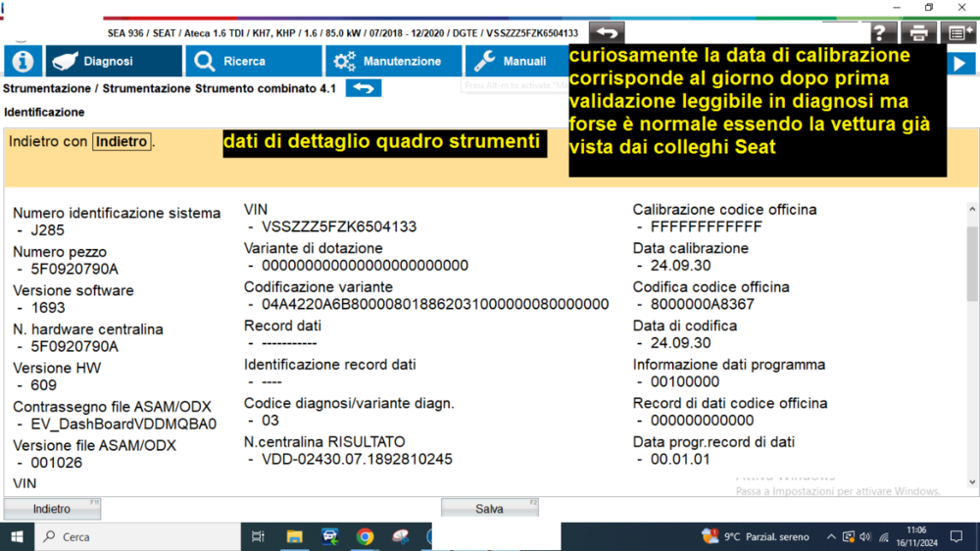Viewport: 980px width, 551px height.
Task: Open the diagnostic app icon next to File Explorer
Action: pyautogui.click(x=330, y=536)
